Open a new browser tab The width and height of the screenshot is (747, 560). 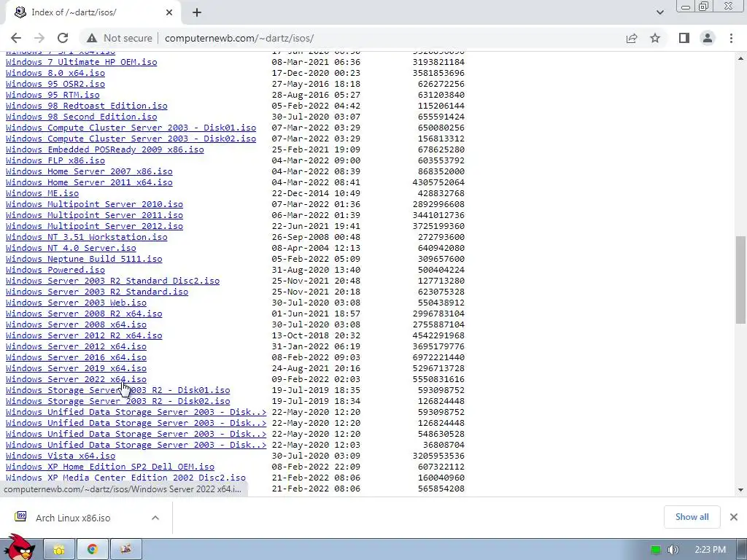coord(197,12)
